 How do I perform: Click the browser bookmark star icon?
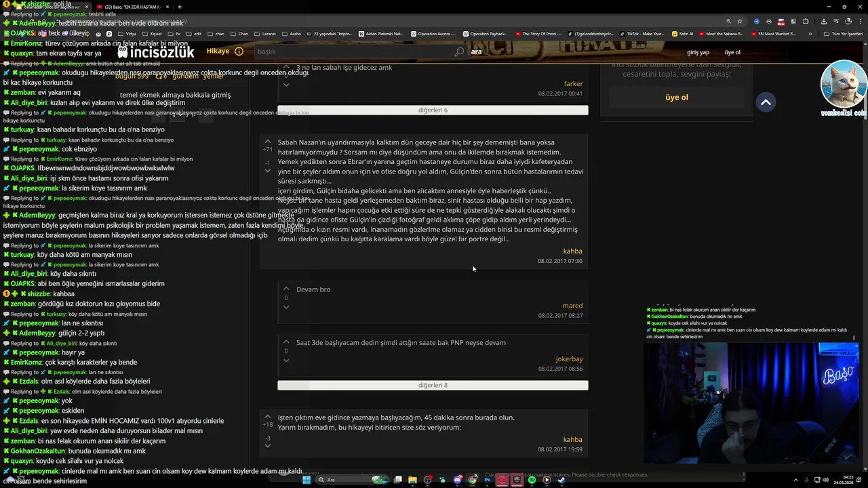(x=740, y=22)
